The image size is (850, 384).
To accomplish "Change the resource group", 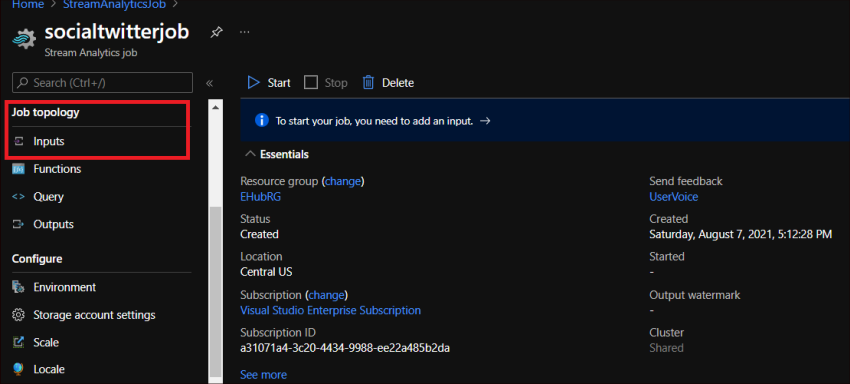I will coord(343,181).
